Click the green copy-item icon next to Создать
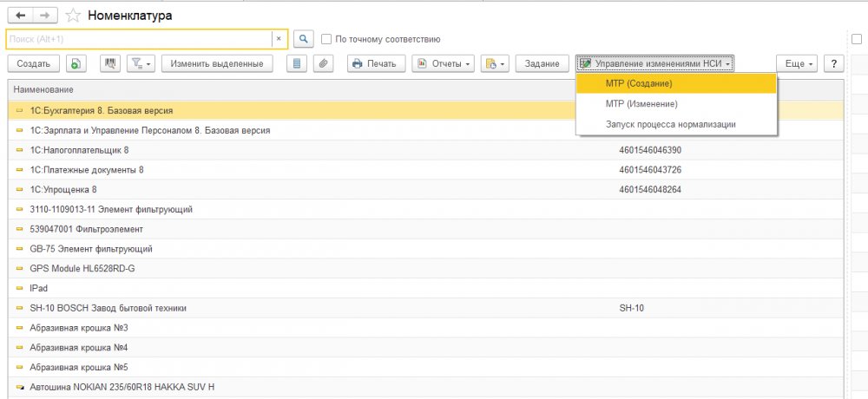Screen dimensions: 868x399 (76, 63)
